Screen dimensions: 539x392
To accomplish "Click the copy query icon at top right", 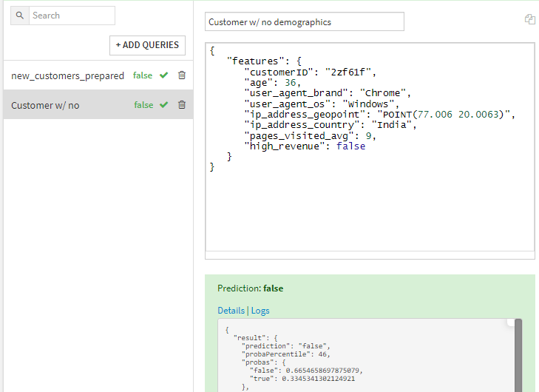I will coord(529,19).
